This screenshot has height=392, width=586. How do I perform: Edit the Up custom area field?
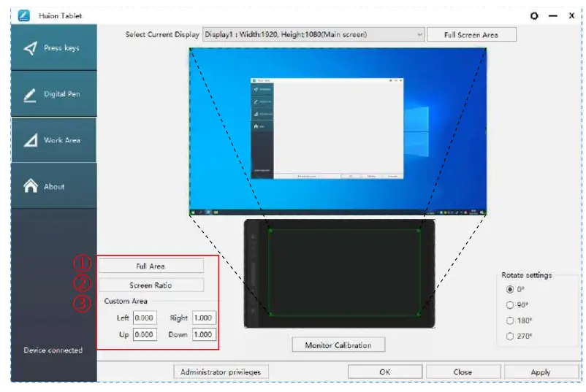pos(145,334)
